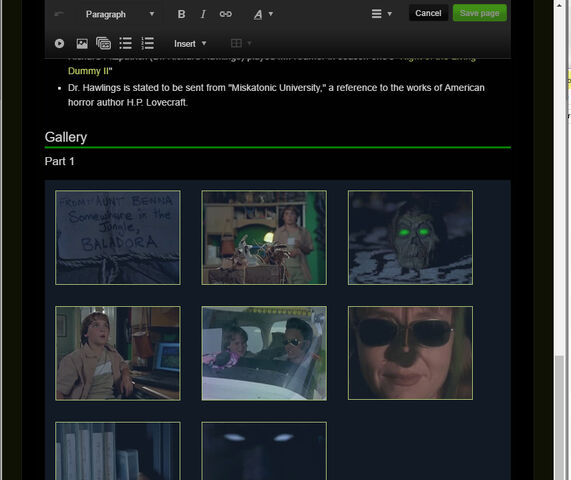The width and height of the screenshot is (571, 480).
Task: Open the car passengers thumbnail
Action: 264,353
